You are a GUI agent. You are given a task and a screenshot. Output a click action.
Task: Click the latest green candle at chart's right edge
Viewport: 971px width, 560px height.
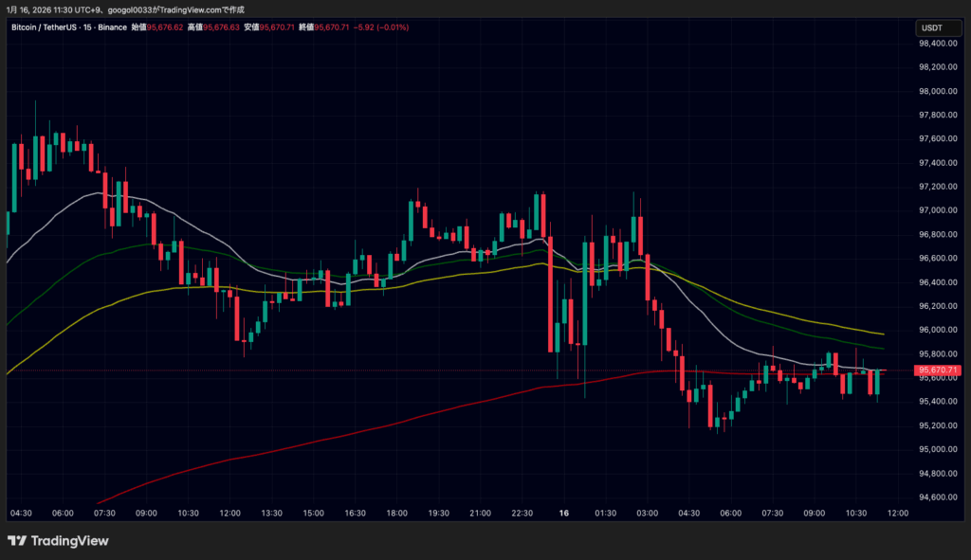(x=877, y=383)
